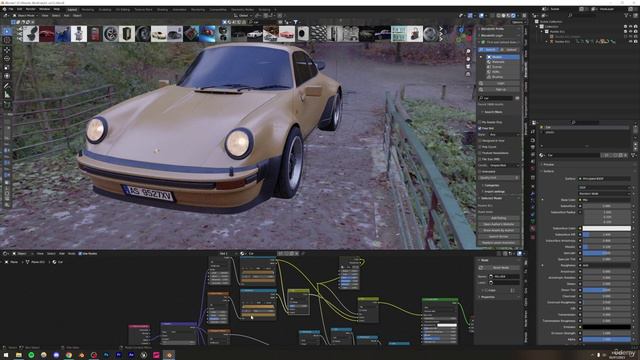Viewport: 640px width, 360px height.
Task: Select the Transform tool in viewport toolbar
Action: [x=7, y=76]
